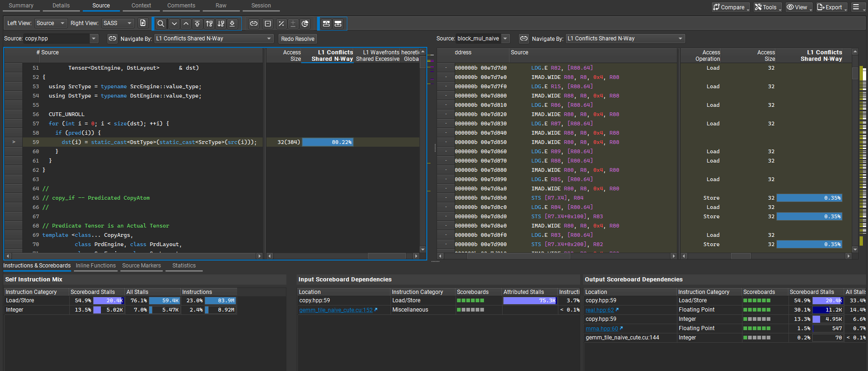Click the up chevron navigation icon
This screenshot has width=868, height=371.
[186, 24]
